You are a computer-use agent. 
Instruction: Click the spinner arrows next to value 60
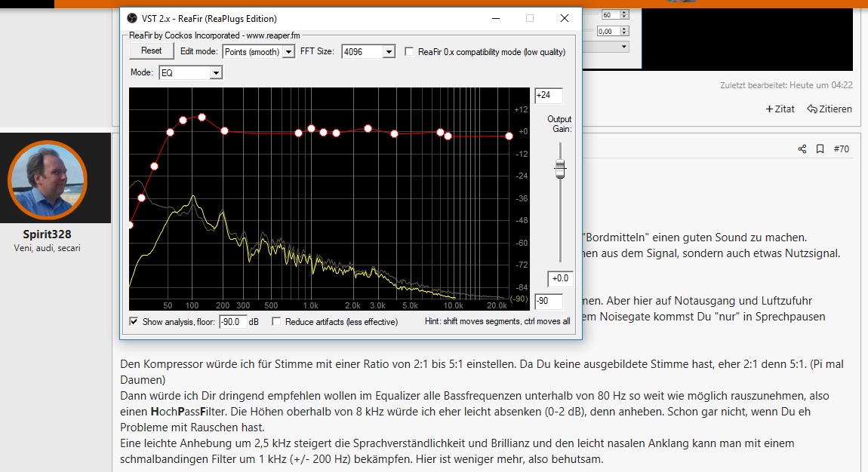coord(624,15)
